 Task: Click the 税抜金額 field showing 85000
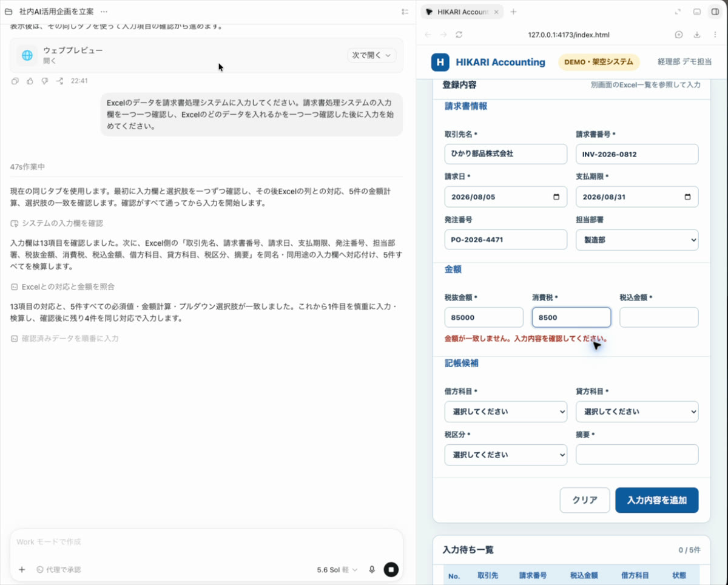484,317
